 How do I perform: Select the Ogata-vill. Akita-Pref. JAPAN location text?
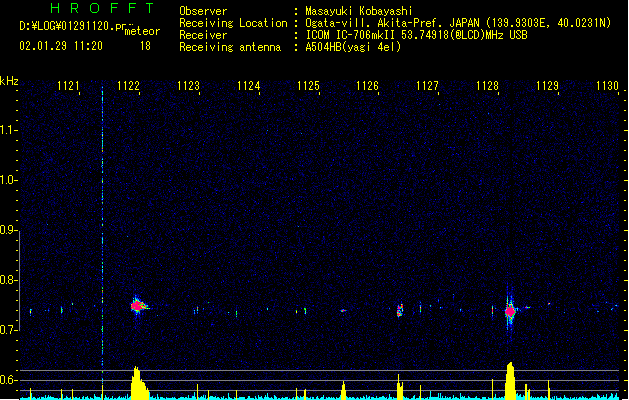click(x=458, y=23)
